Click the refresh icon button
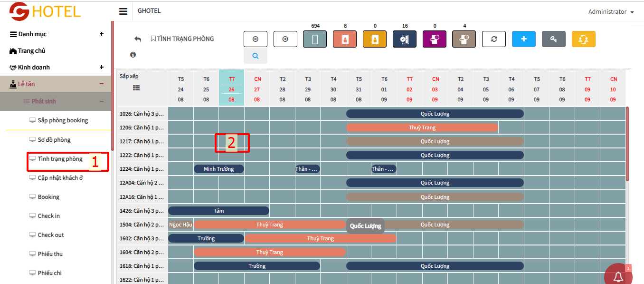The height and width of the screenshot is (284, 644). [x=494, y=39]
